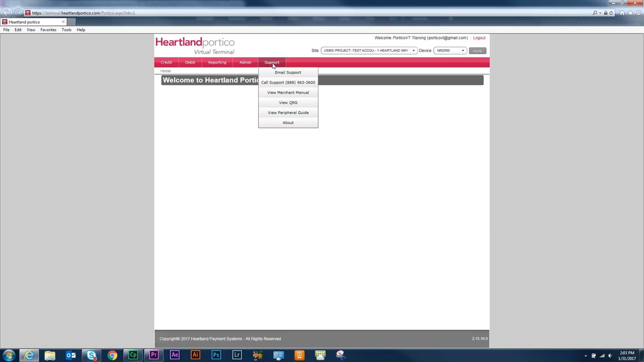Screen dimensions: 644x362
Task: Open the browser Edit menu
Action: [x=18, y=30]
